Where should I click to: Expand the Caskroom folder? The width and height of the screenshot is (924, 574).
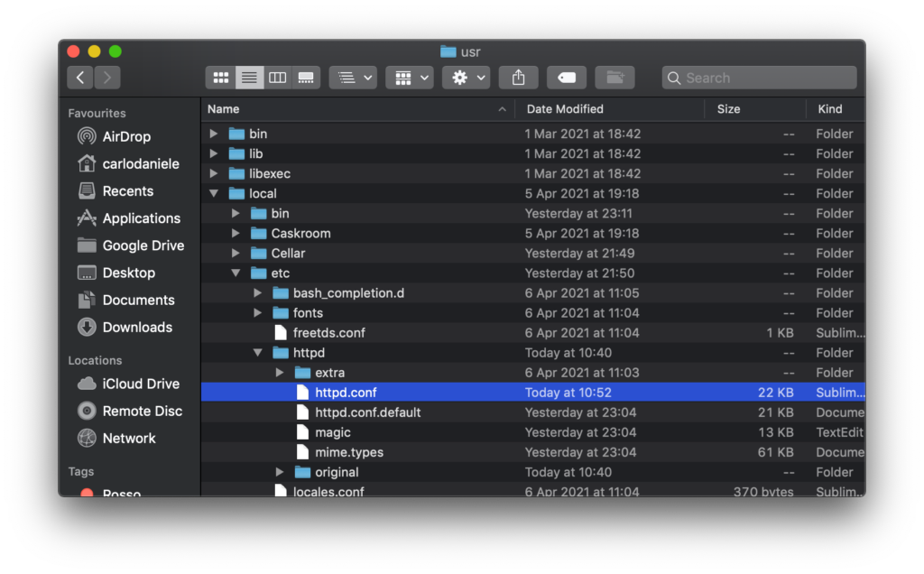[x=236, y=234]
